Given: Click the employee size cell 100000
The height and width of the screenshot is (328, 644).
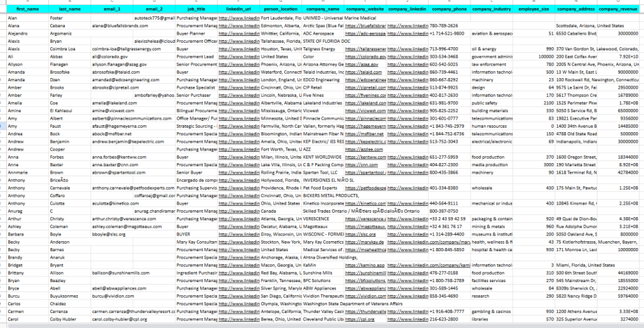Looking at the screenshot, I should click(534, 57).
